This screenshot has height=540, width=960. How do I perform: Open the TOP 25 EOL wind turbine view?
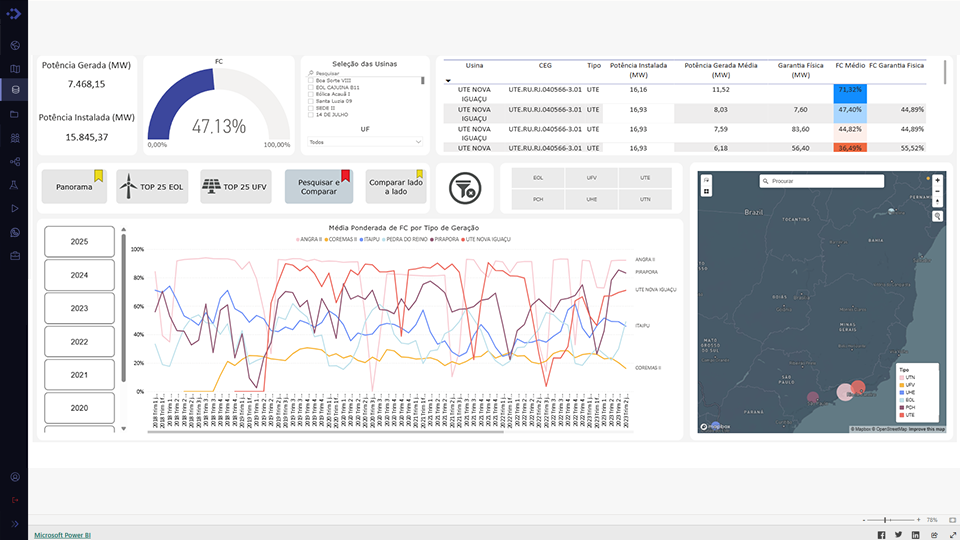[x=152, y=187]
